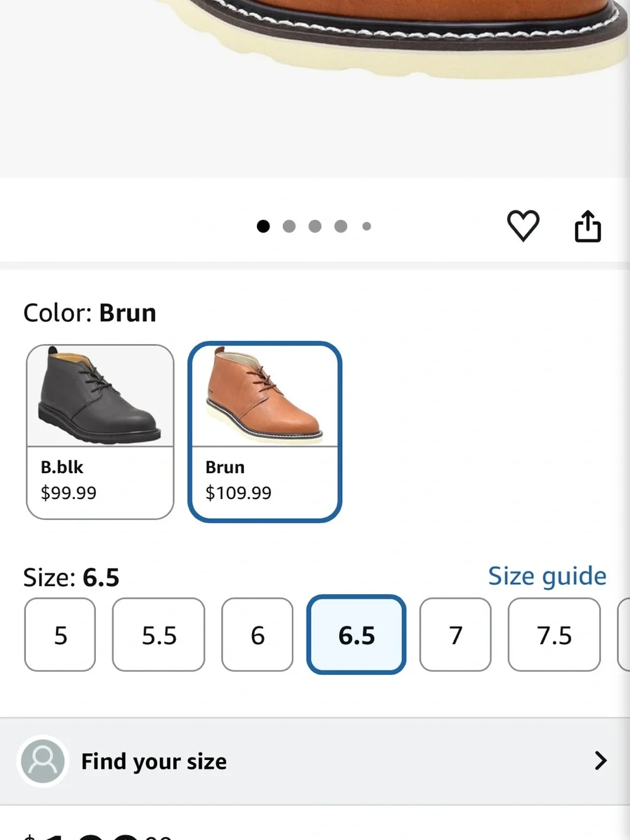Open the Size guide link
Viewport: 630px width, 840px height.
tap(547, 576)
